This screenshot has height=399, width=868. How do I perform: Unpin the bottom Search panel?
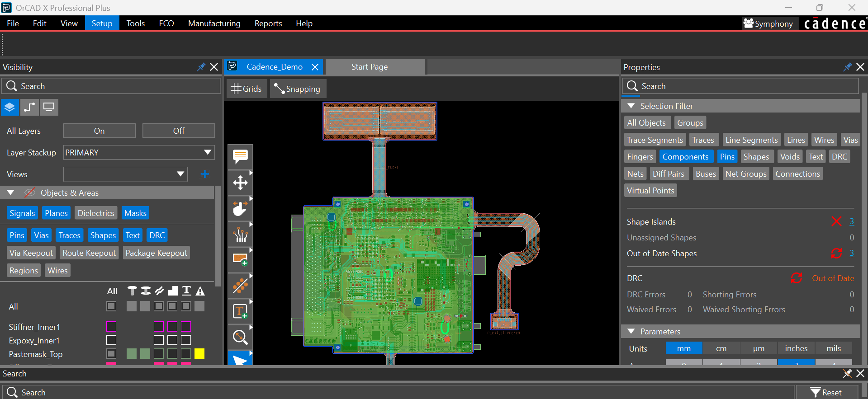[x=847, y=373]
